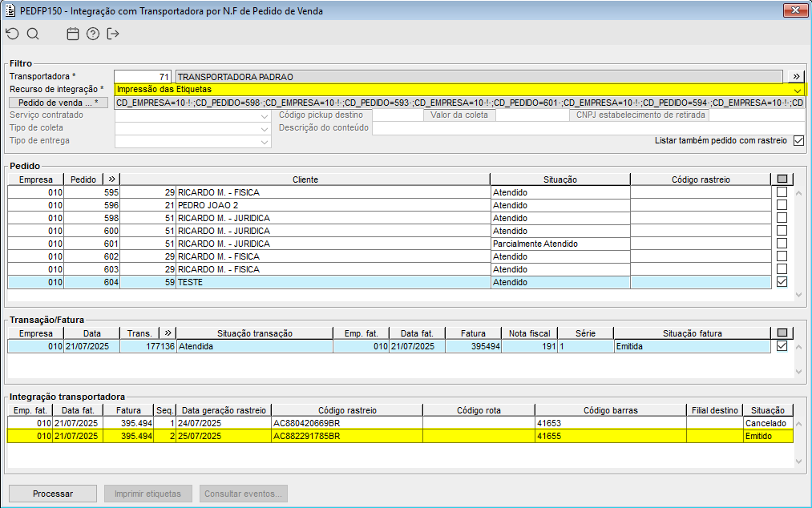Viewport: 812px width, 508px height.
Task: Click the exit/logout toolbar icon
Action: (113, 34)
